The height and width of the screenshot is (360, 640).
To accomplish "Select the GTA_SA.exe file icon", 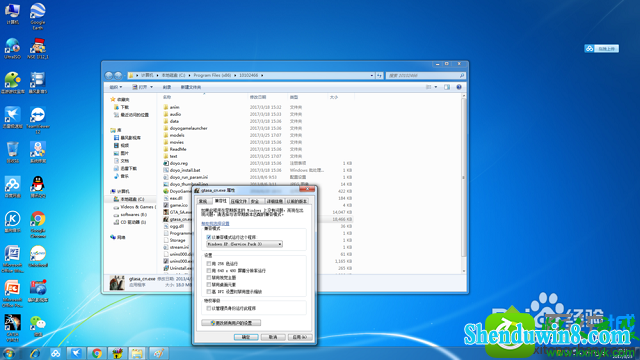I will (166, 212).
